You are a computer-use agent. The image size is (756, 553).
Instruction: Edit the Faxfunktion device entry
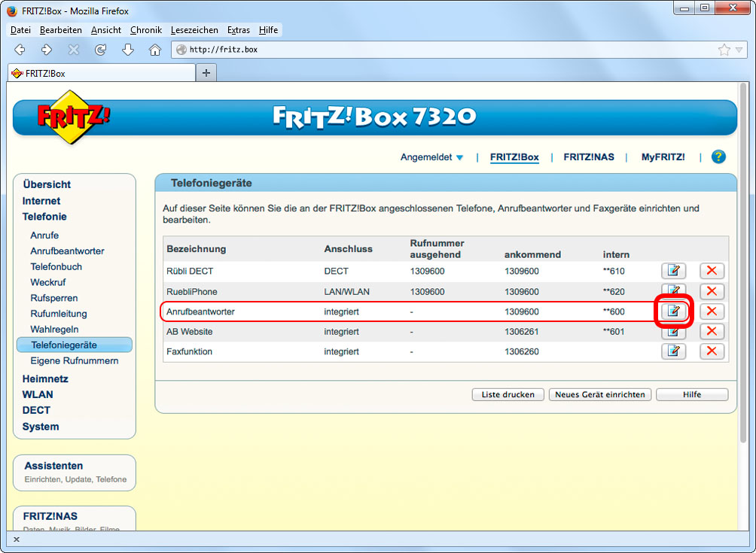674,351
